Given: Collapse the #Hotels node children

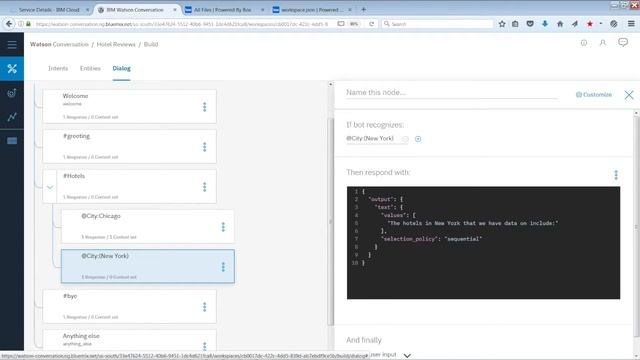Looking at the screenshot, I should tap(50, 187).
